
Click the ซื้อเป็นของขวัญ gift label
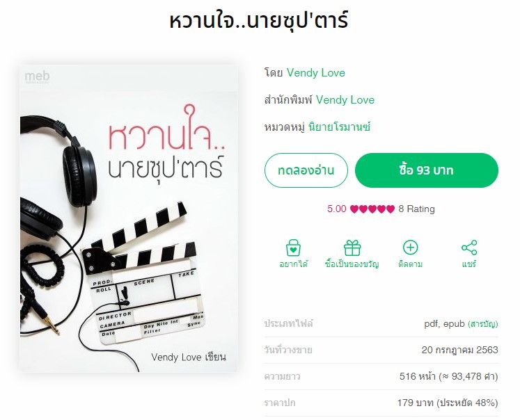click(352, 264)
